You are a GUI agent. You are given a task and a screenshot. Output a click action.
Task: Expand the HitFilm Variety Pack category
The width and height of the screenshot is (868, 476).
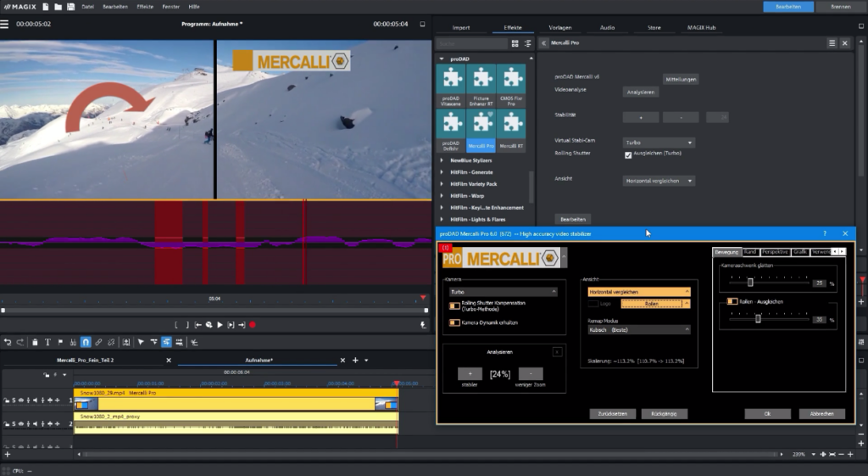coord(442,184)
